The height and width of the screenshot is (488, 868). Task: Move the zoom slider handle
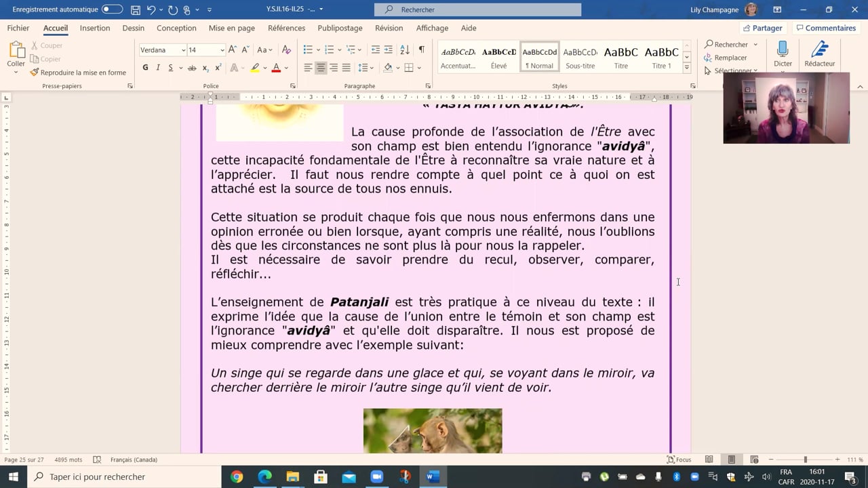tap(805, 460)
